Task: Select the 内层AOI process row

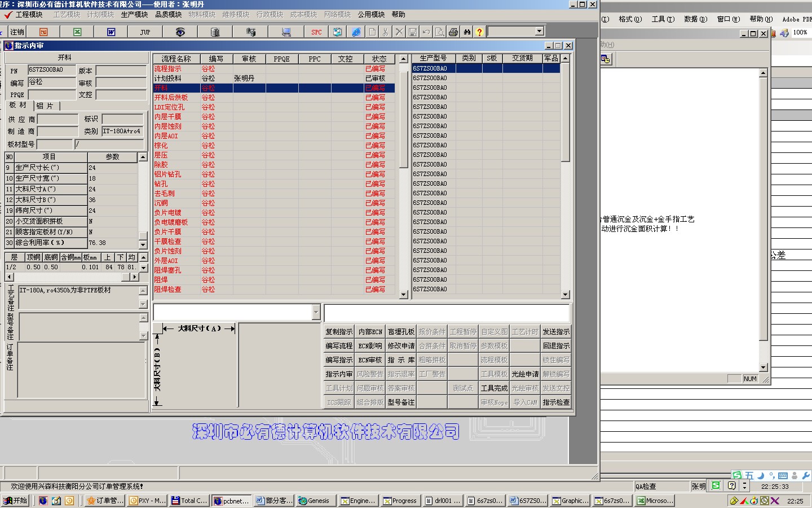Action: (x=275, y=135)
